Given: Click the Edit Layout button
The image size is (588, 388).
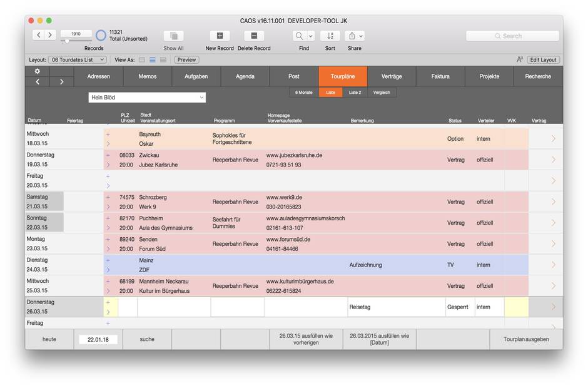Looking at the screenshot, I should tap(543, 59).
